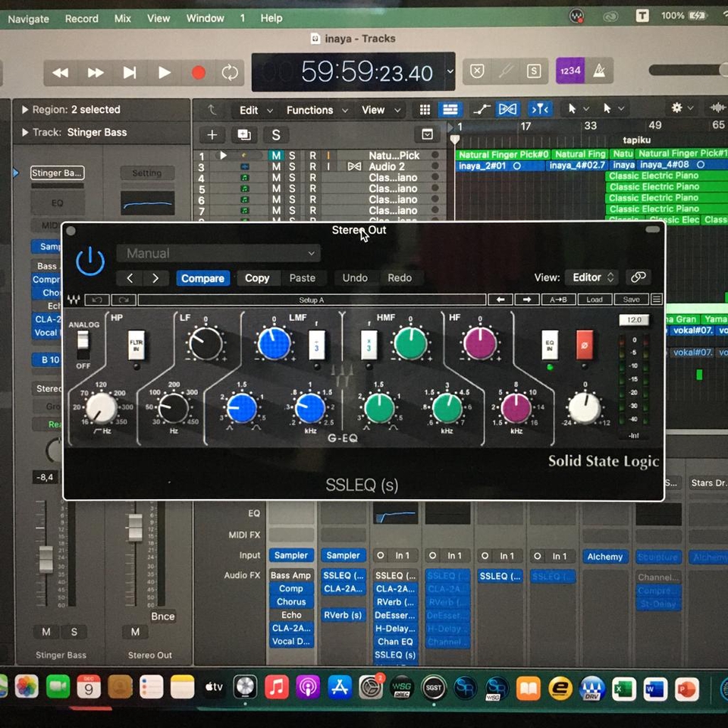Image resolution: width=728 pixels, height=728 pixels.
Task: Open the pointer tool dropdown in the toolbar
Action: [579, 109]
